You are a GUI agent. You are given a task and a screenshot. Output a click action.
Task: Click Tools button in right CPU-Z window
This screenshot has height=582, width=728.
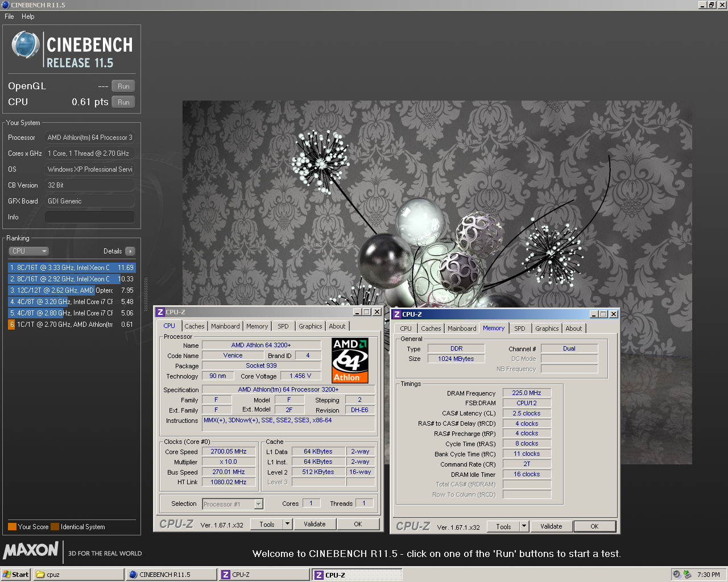[x=504, y=526]
